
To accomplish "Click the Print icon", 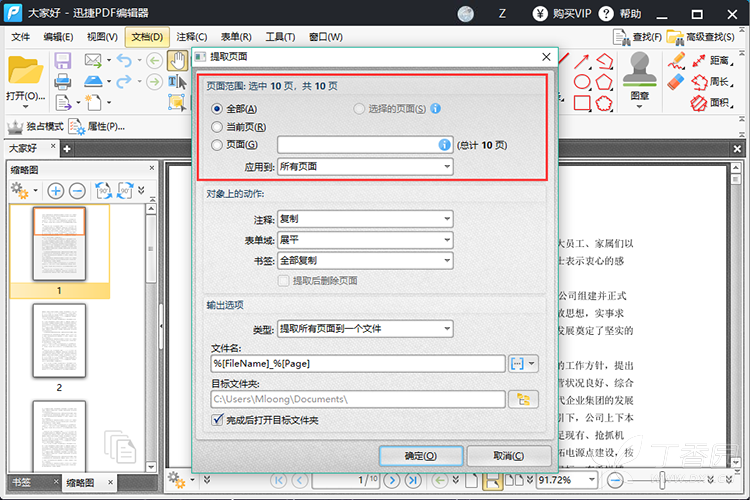I will (x=63, y=81).
